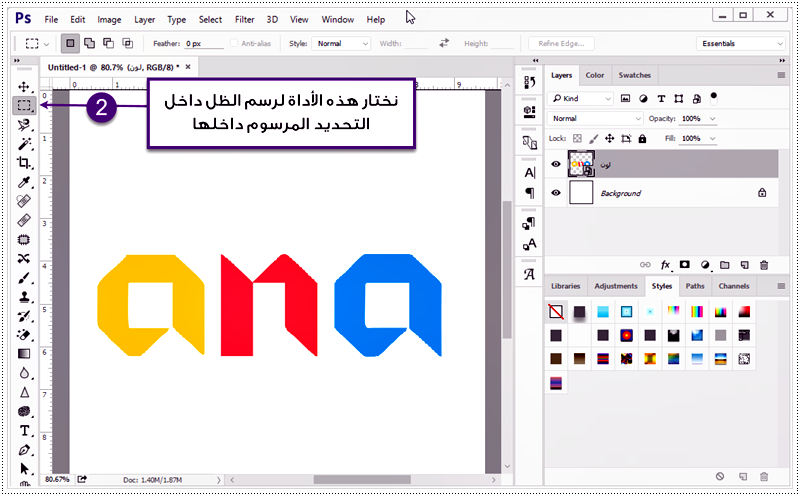This screenshot has height=496, width=800.
Task: Open the Style dropdown set to Normal
Action: (x=341, y=43)
